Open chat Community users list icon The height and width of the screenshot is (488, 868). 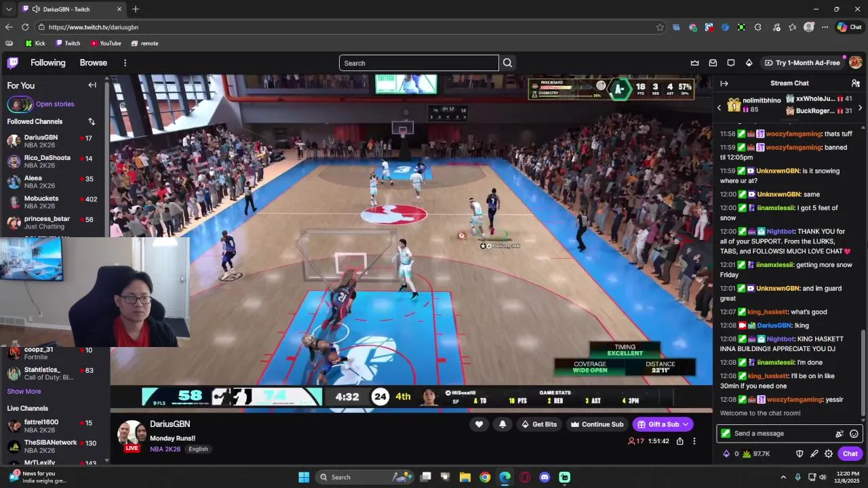coord(855,83)
